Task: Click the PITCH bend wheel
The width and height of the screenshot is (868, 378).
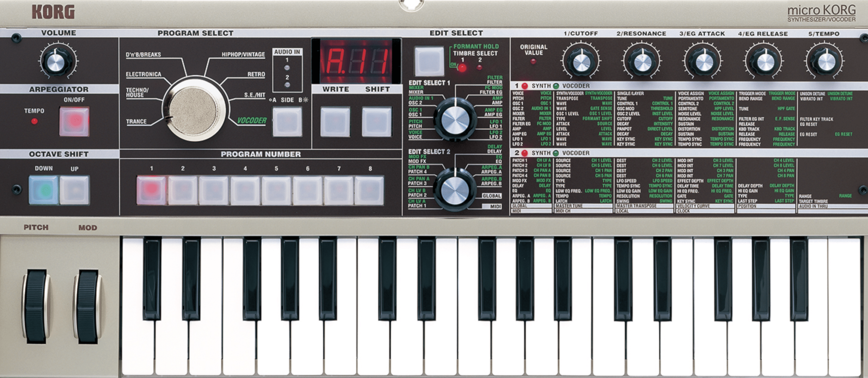Action: [x=36, y=307]
